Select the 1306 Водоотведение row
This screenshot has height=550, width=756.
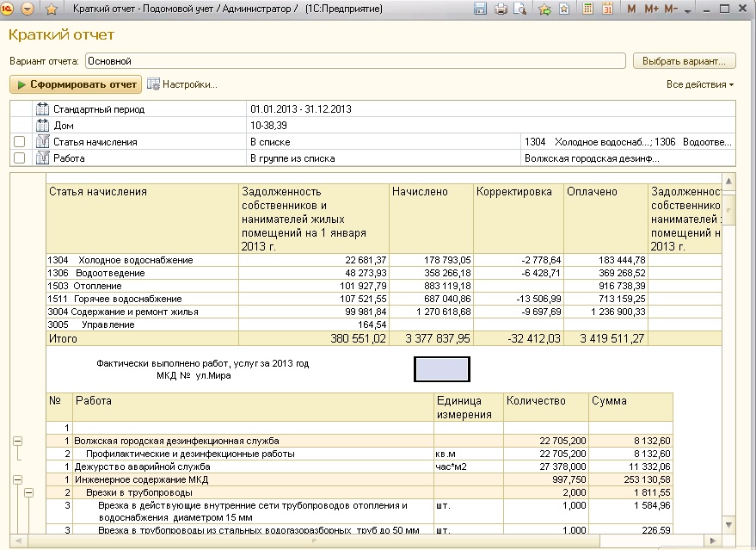pos(384,273)
